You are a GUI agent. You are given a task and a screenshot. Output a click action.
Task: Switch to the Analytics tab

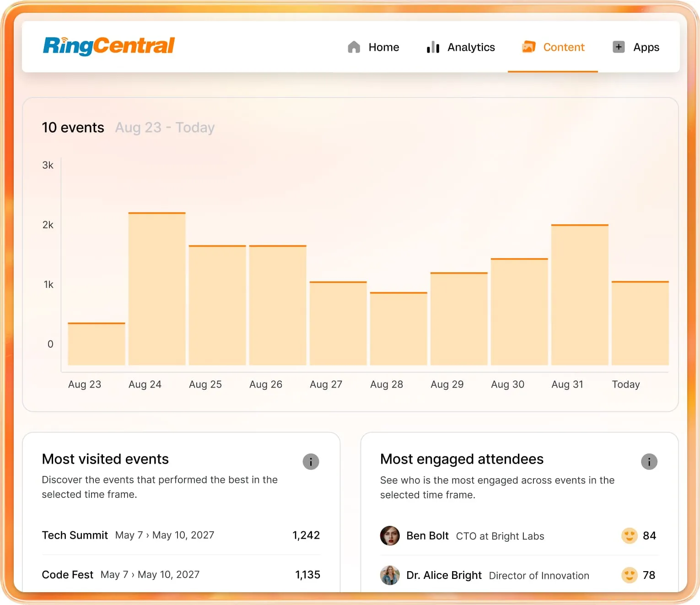[471, 47]
